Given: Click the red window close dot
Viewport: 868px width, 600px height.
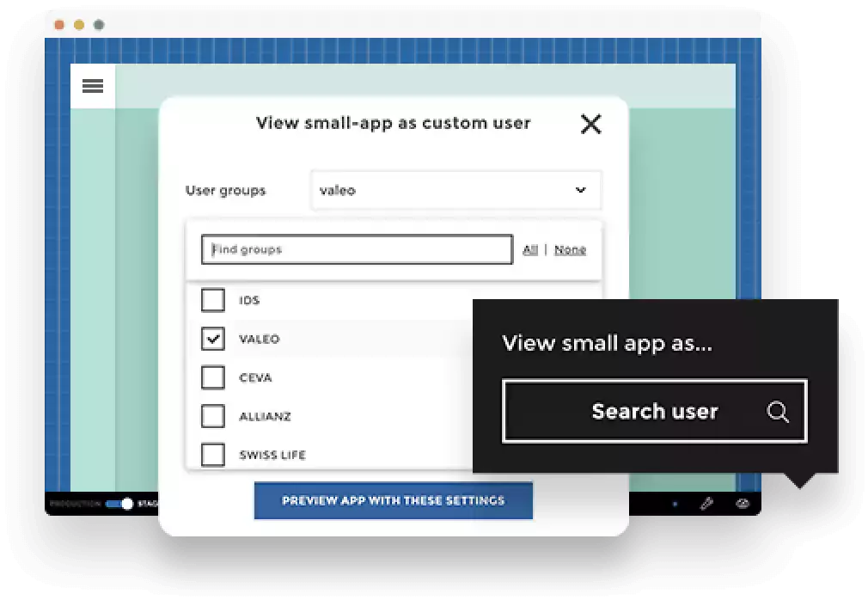Looking at the screenshot, I should coord(59,25).
